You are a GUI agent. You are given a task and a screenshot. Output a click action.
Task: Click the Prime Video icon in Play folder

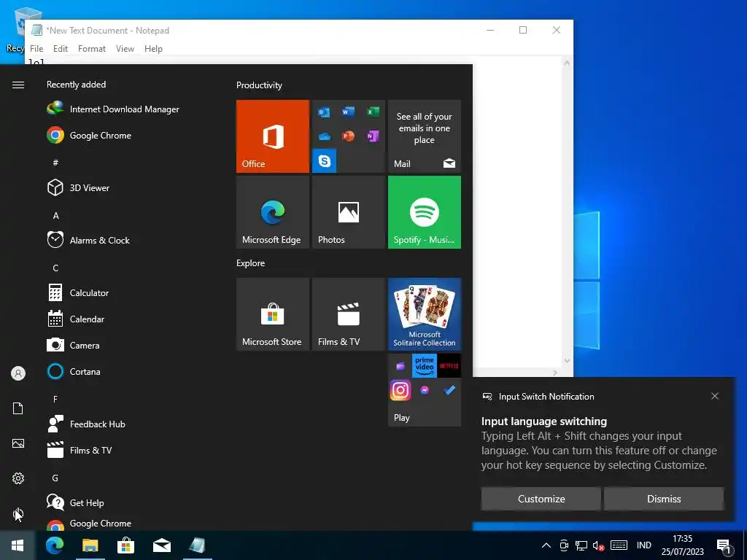point(425,366)
